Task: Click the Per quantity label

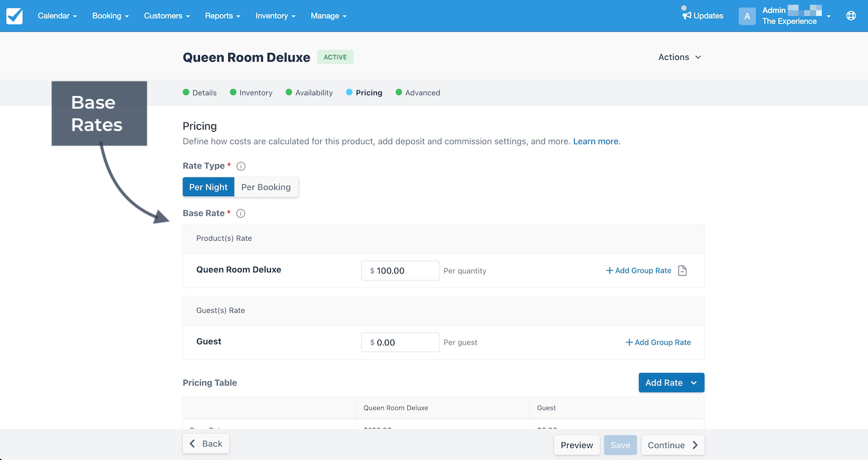Action: click(x=465, y=271)
